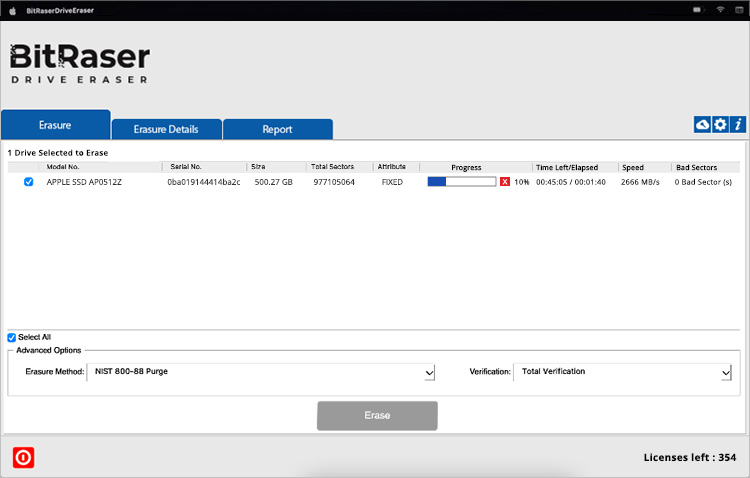Click the 00:45:05 / 00:01:40 time value
750x478 pixels.
pos(571,182)
